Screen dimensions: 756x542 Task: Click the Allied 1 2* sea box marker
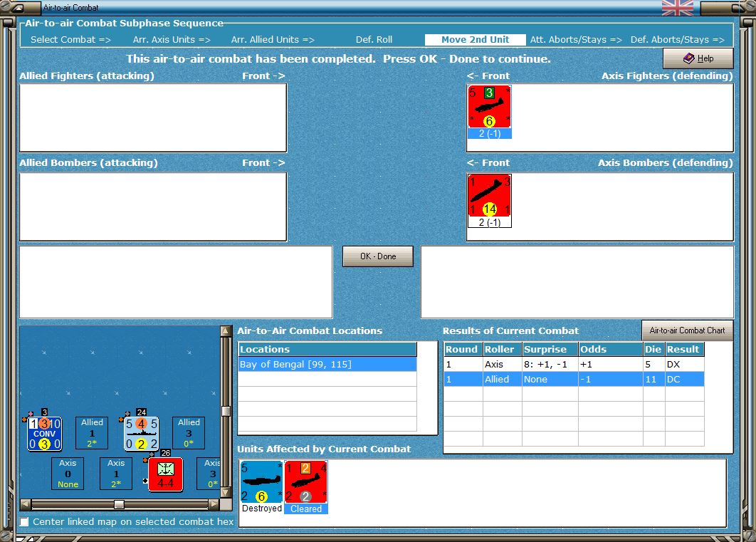(x=92, y=433)
